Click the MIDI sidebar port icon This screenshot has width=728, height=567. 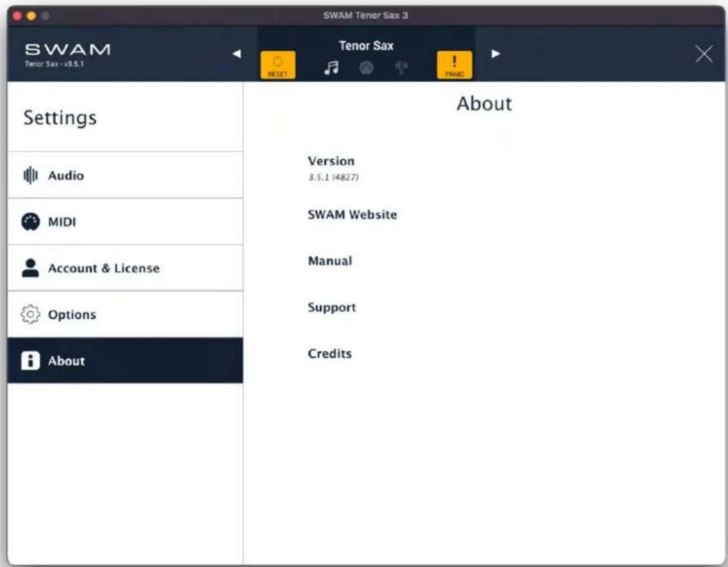pyautogui.click(x=30, y=222)
